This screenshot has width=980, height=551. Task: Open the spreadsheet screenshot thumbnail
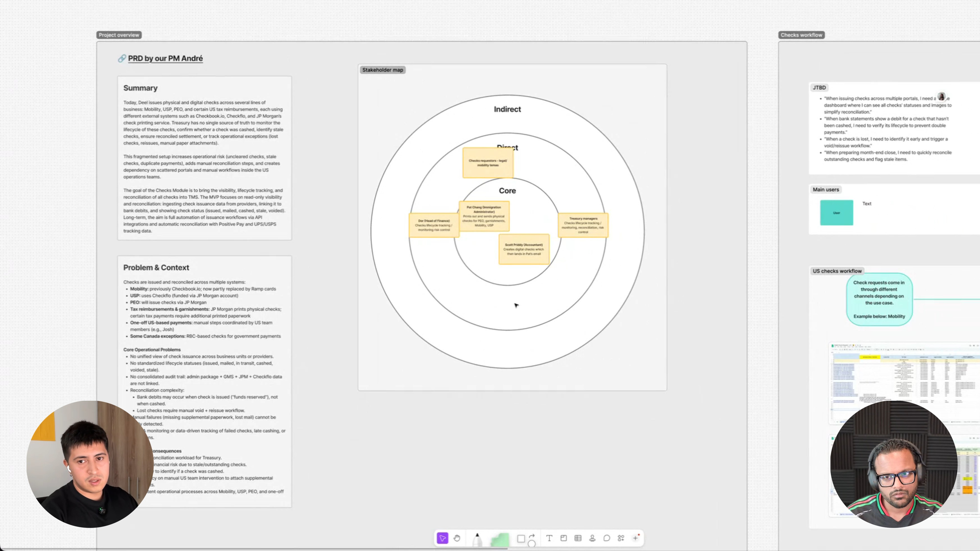tap(904, 382)
